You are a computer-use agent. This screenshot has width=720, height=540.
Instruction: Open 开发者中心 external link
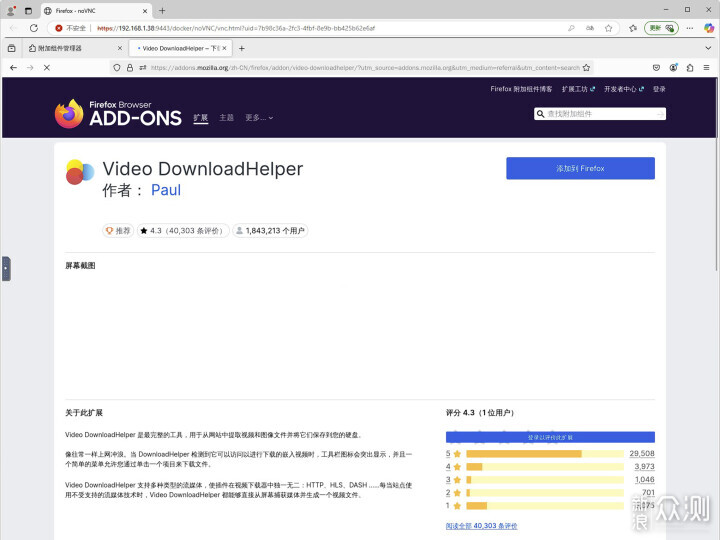624,89
